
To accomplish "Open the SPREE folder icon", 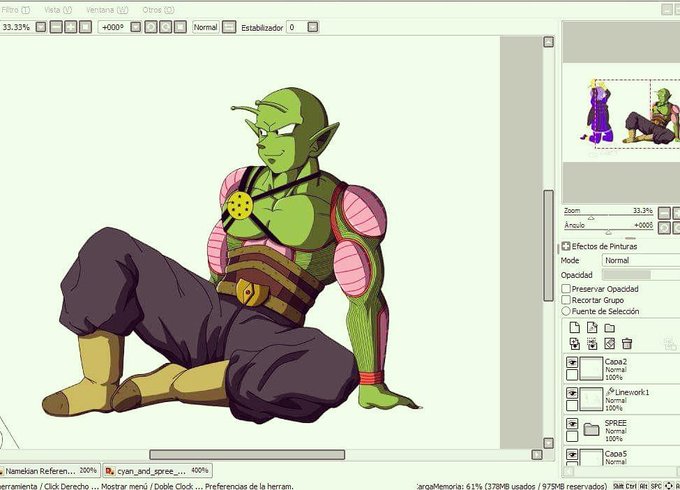I will tap(591, 429).
